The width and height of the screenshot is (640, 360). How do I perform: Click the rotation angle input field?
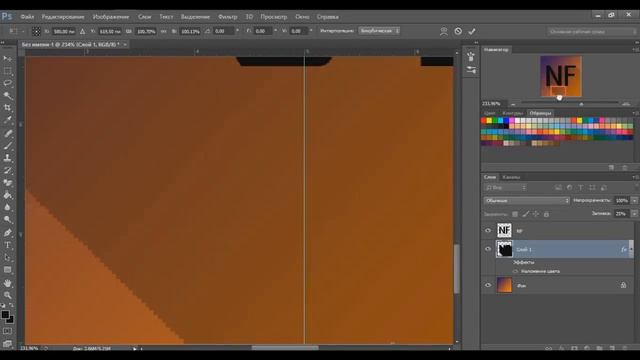pyautogui.click(x=224, y=31)
